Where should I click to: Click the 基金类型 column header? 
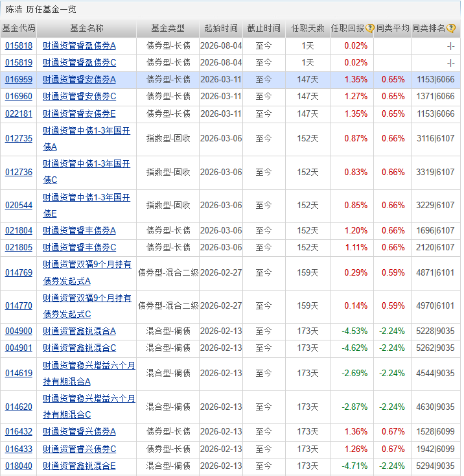coord(168,29)
